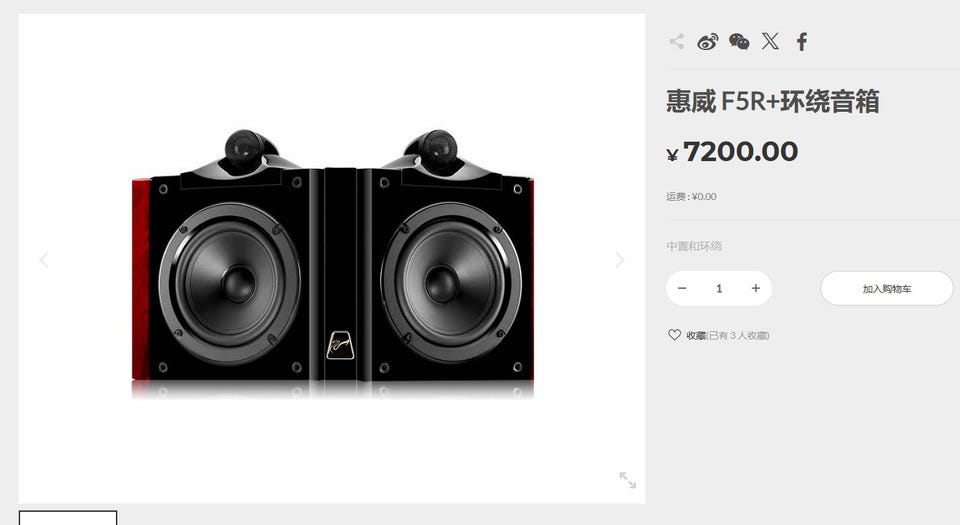Screen dimensions: 960x525
Task: Open the 中置和环绕 category link
Action: tap(694, 246)
